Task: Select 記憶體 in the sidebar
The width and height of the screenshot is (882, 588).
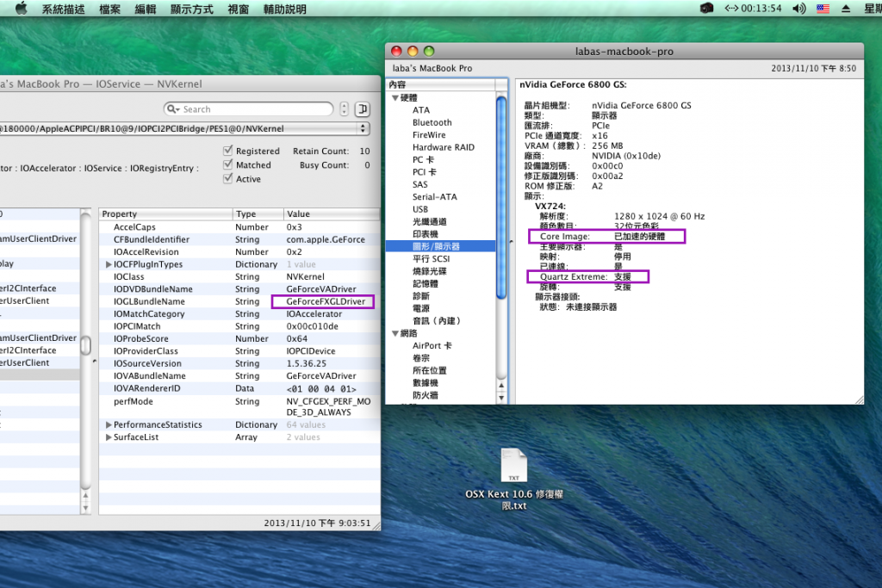Action: tap(425, 283)
